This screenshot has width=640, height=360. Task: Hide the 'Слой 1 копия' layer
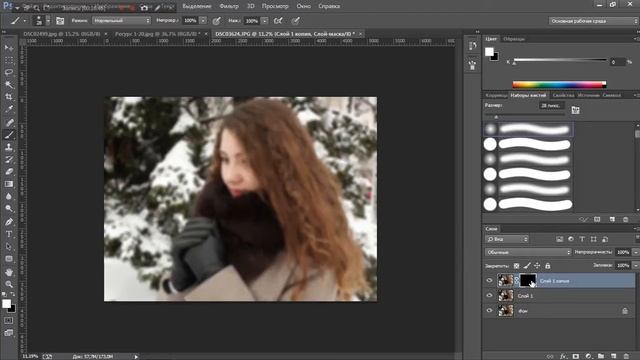point(489,280)
